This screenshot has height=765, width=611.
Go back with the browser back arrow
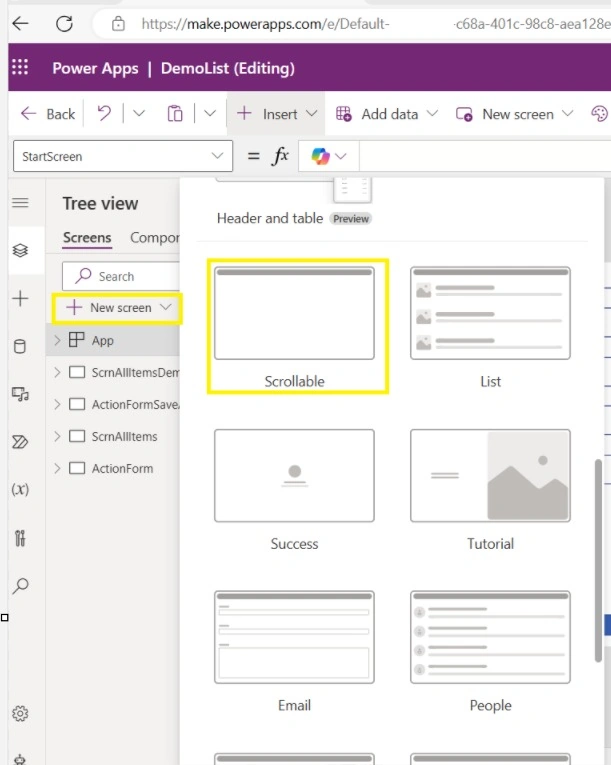click(x=20, y=23)
